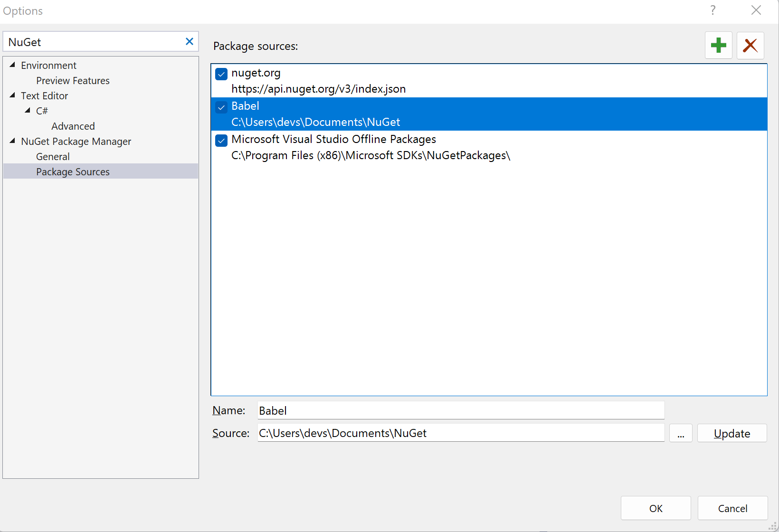Uncheck the nuget.org package source
779x532 pixels.
click(221, 74)
